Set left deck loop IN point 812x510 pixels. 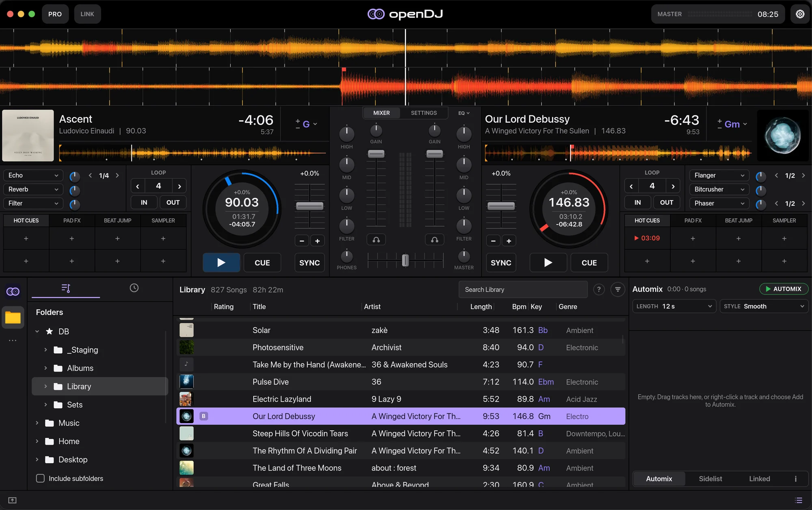144,202
